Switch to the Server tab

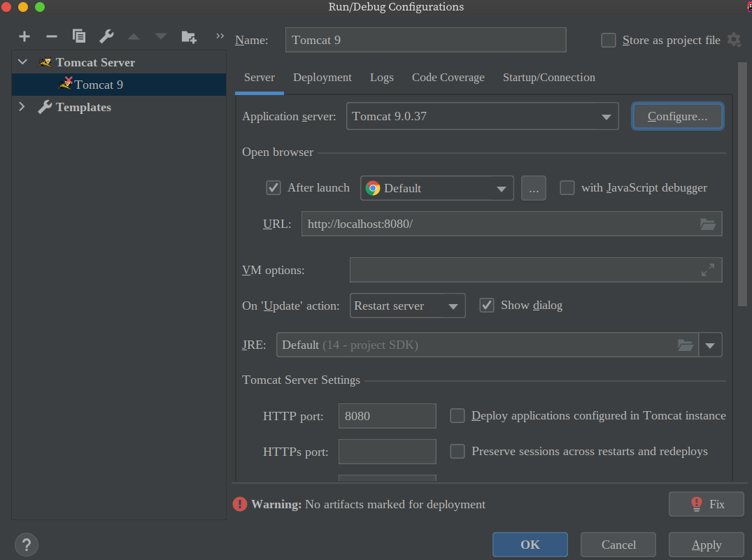pos(260,77)
